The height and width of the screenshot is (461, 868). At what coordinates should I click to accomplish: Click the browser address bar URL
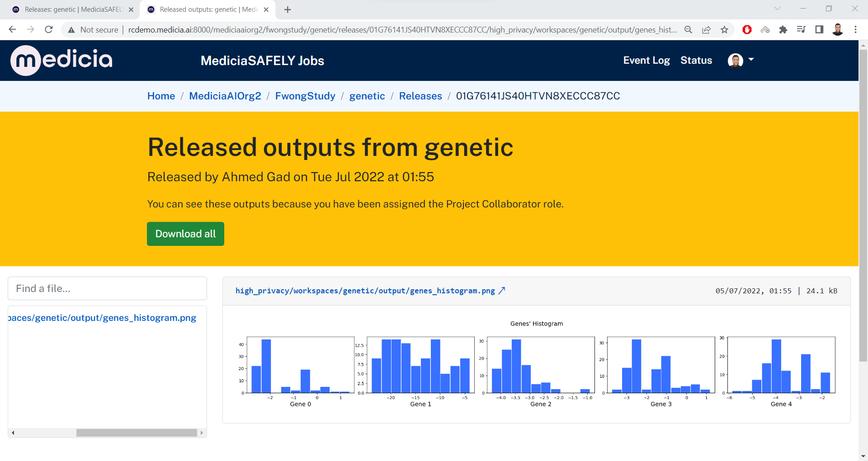(402, 30)
